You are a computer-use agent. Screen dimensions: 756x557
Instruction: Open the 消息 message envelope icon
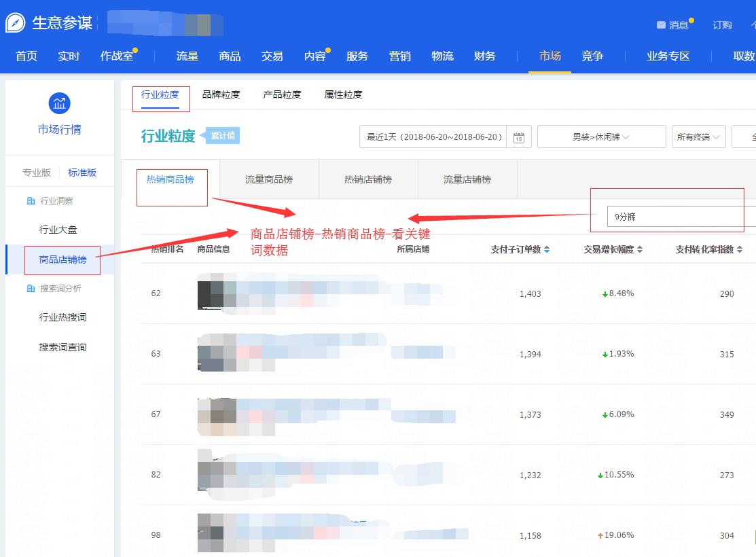pyautogui.click(x=661, y=24)
